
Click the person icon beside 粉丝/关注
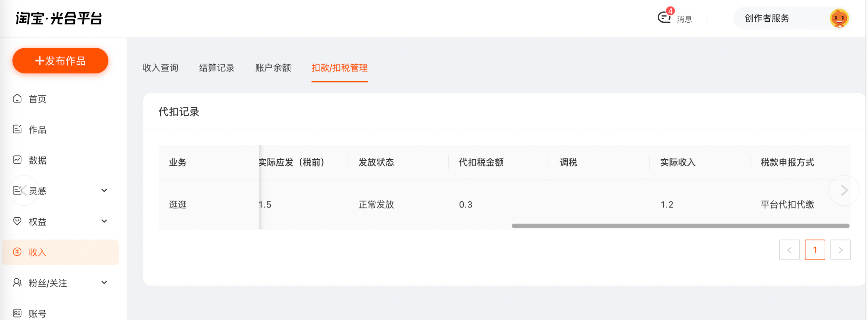pyautogui.click(x=17, y=283)
